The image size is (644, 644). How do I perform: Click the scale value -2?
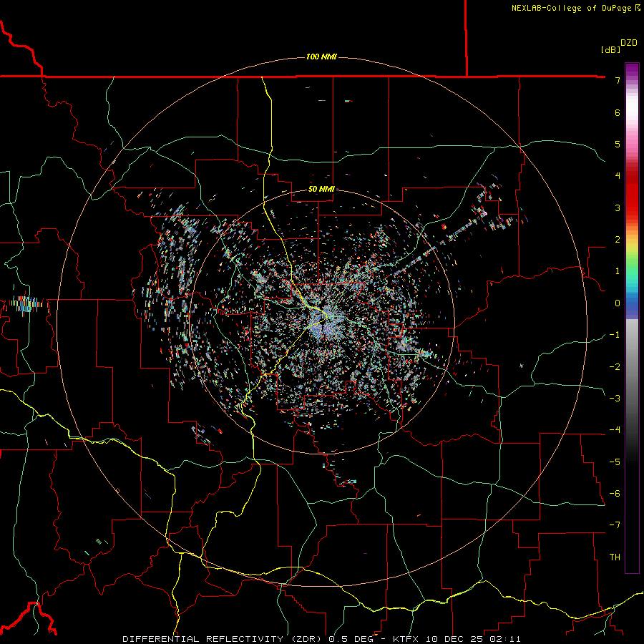[615, 367]
